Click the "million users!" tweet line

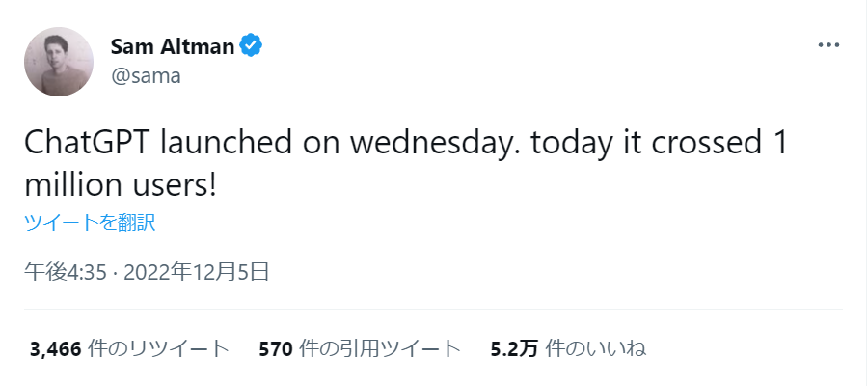pyautogui.click(x=120, y=184)
